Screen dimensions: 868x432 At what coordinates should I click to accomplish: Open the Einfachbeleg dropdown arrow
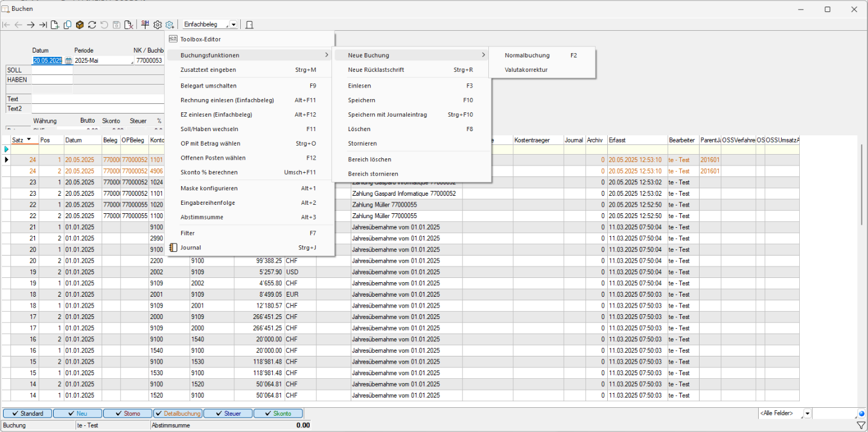[x=234, y=25]
